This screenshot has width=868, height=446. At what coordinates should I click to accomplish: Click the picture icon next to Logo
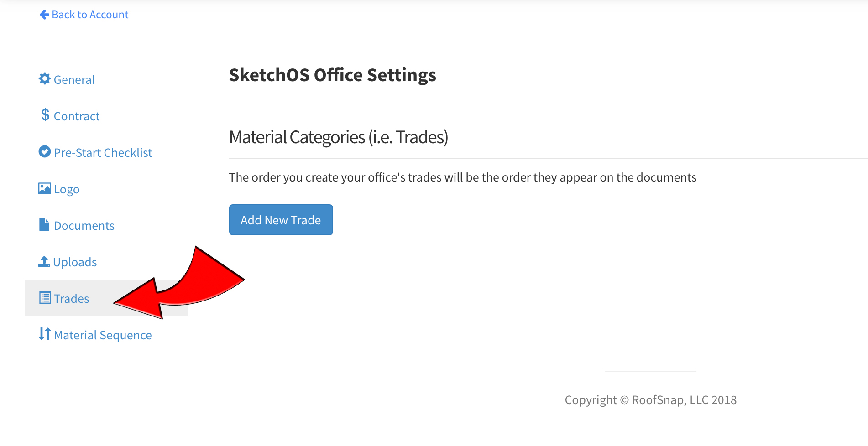click(x=45, y=188)
